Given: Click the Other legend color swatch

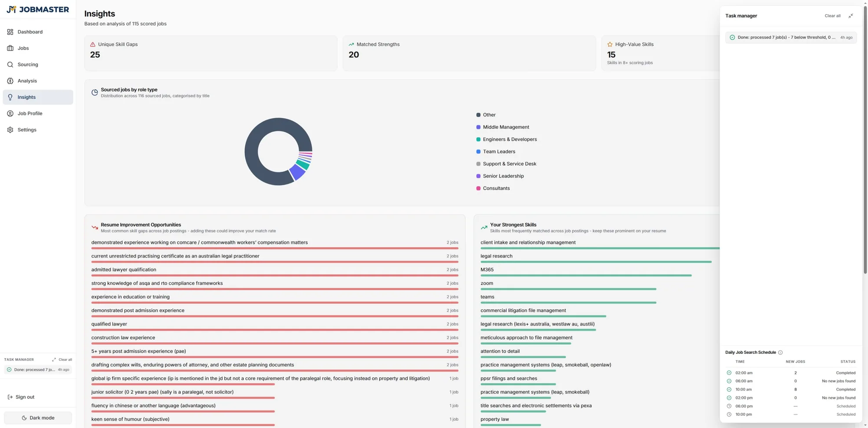Looking at the screenshot, I should tap(478, 115).
